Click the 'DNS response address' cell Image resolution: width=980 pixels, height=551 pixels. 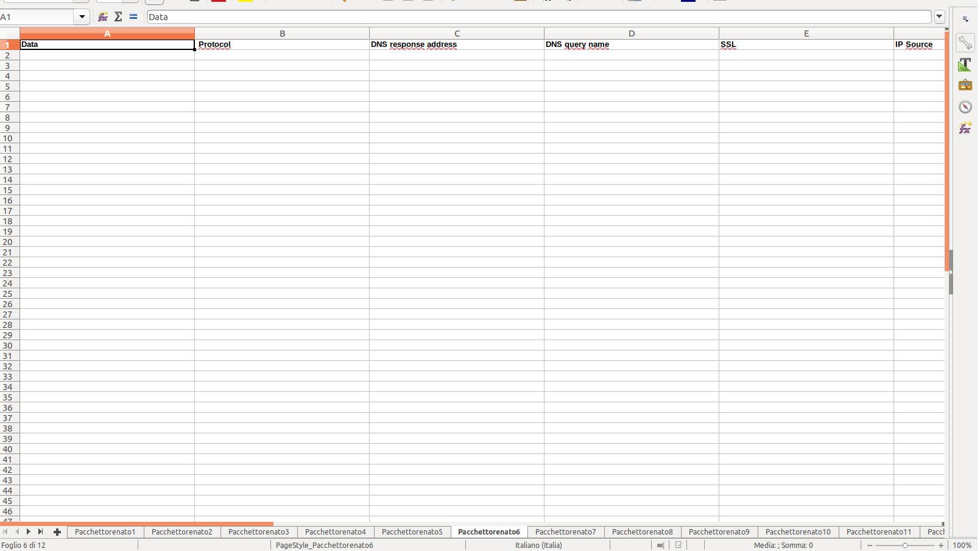[457, 44]
